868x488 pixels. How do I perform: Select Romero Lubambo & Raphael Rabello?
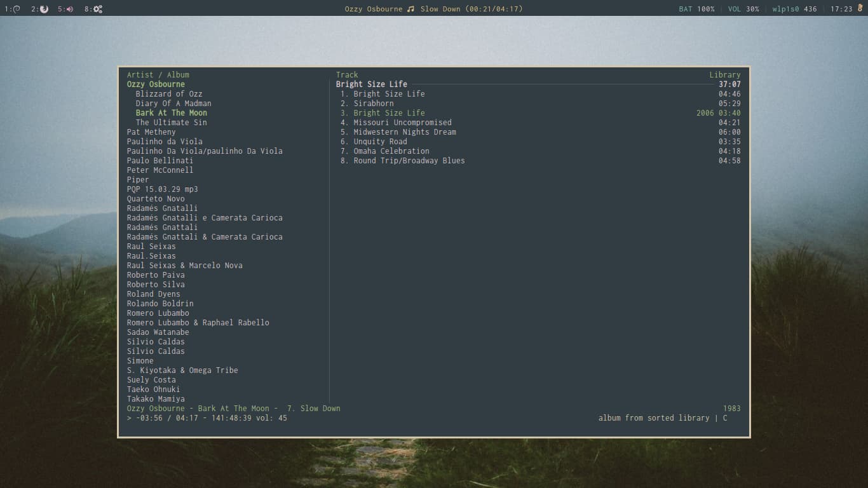click(198, 322)
